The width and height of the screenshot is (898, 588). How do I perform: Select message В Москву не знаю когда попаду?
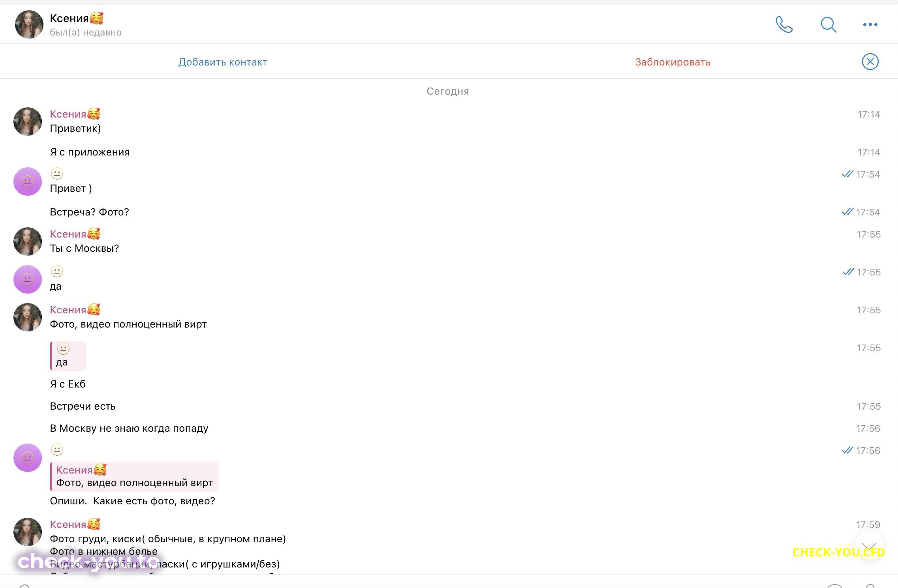click(x=129, y=429)
